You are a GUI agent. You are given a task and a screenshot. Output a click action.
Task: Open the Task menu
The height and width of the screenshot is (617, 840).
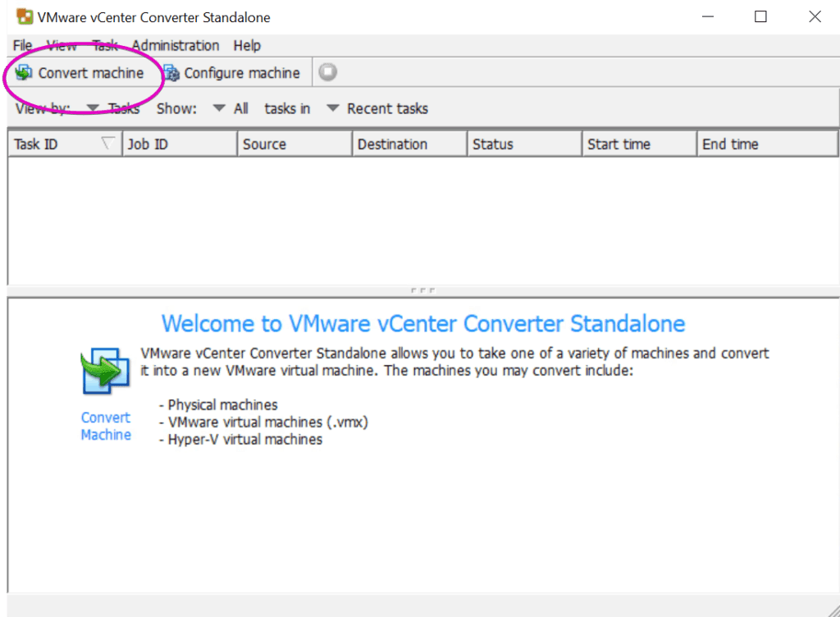tap(105, 45)
